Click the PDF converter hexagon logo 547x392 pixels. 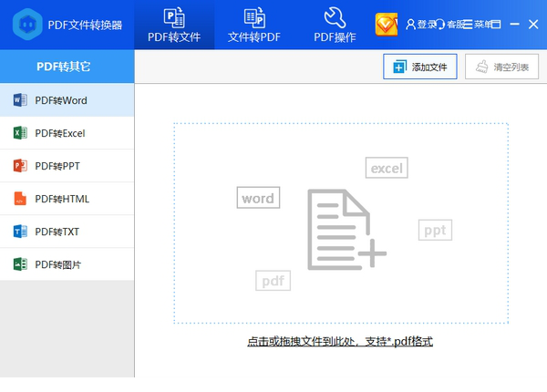click(x=27, y=24)
